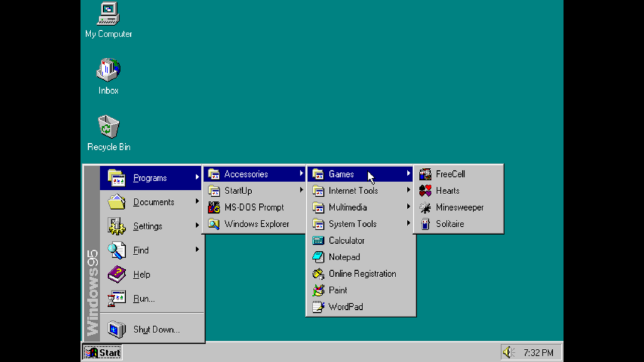Viewport: 644px width, 362px height.
Task: Expand the Programs submenu arrow
Action: coord(197,177)
